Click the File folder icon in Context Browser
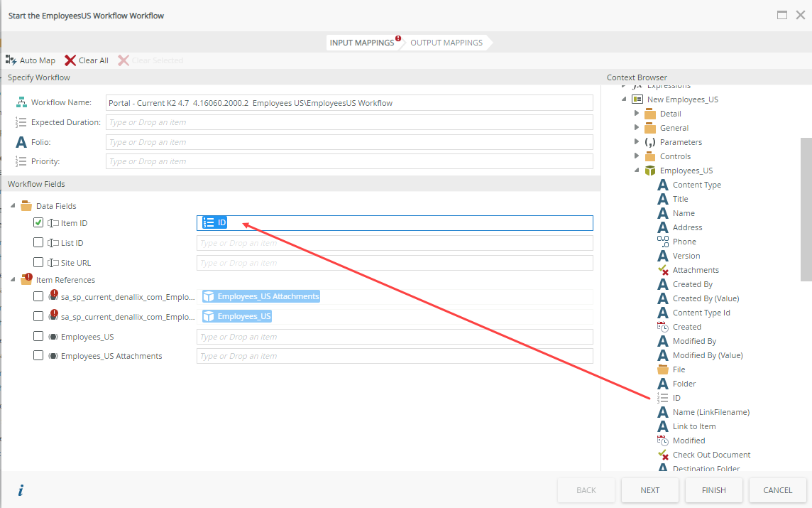The image size is (812, 508). click(x=663, y=369)
